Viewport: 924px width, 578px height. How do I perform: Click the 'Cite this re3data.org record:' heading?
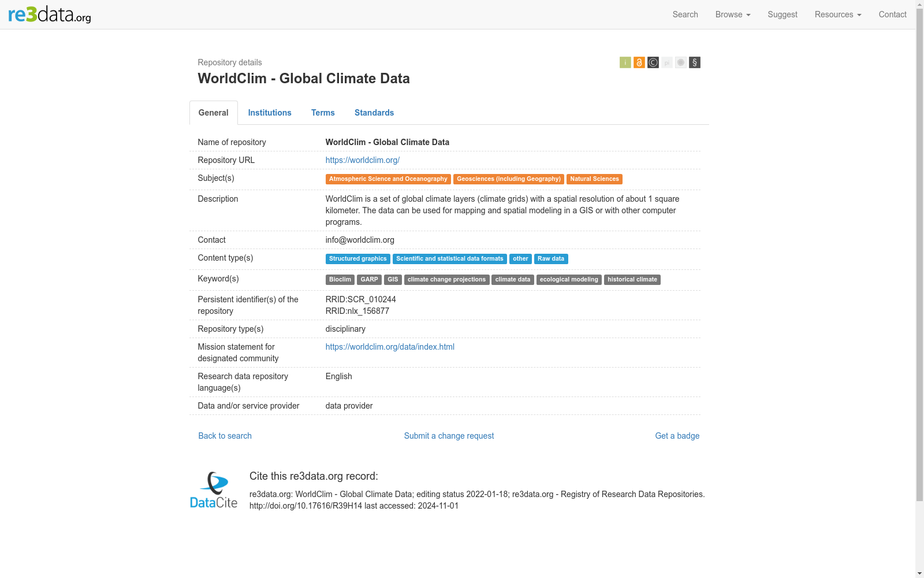click(314, 476)
